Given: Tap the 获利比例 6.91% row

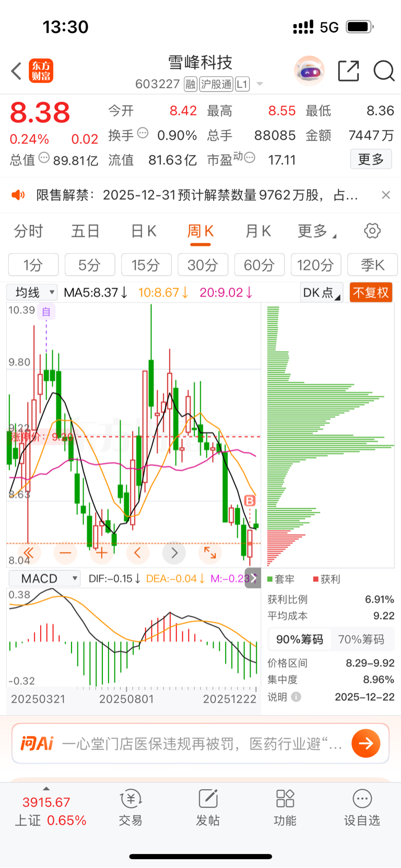Looking at the screenshot, I should click(331, 599).
